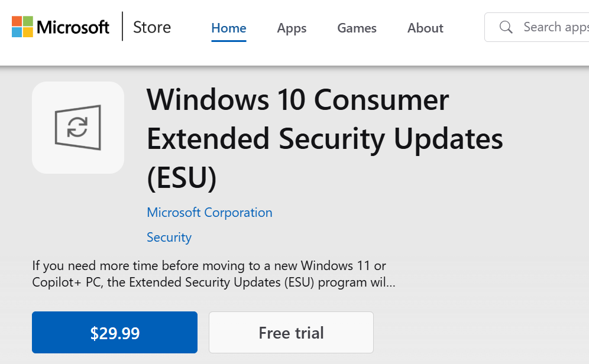Click the sync arrows inside the app icon

click(77, 127)
